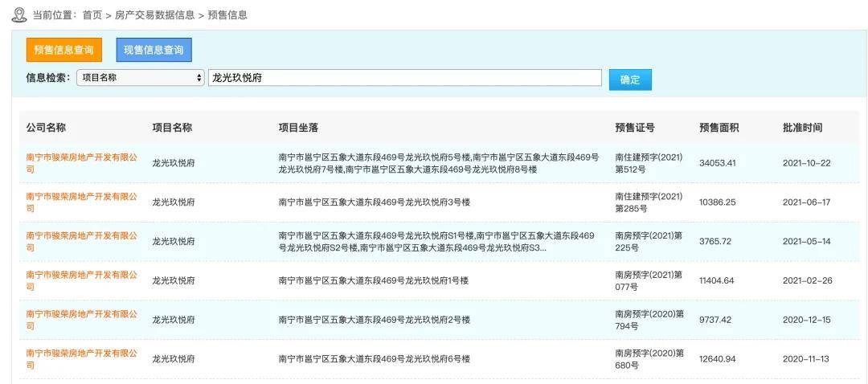Viewport: 868px width, 384px height.
Task: Click the 批准时间 column header
Action: click(803, 128)
